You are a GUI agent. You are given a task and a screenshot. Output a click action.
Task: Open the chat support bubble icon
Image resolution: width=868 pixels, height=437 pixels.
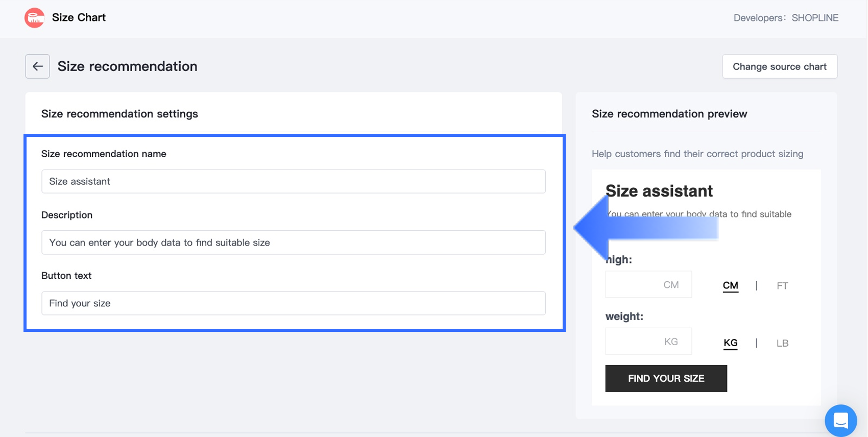point(840,420)
